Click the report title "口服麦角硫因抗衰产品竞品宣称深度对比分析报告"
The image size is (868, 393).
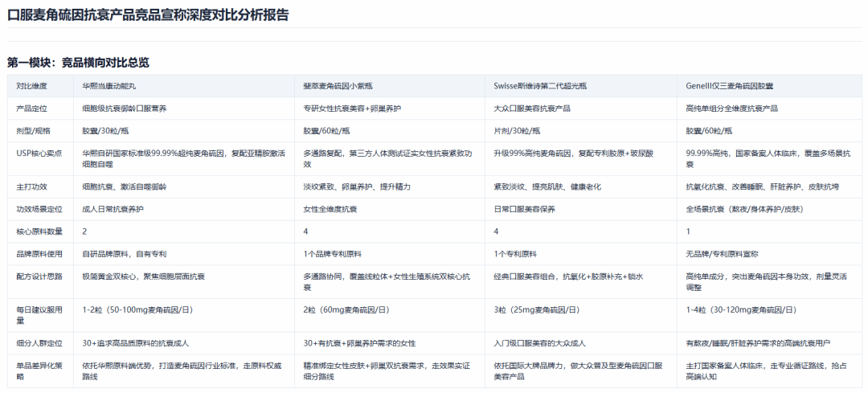(148, 15)
